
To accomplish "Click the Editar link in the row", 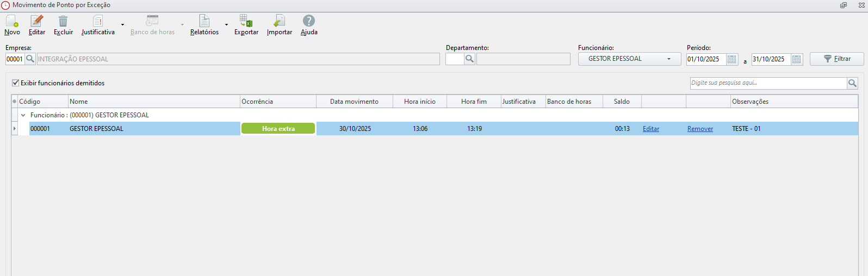I will pyautogui.click(x=651, y=129).
